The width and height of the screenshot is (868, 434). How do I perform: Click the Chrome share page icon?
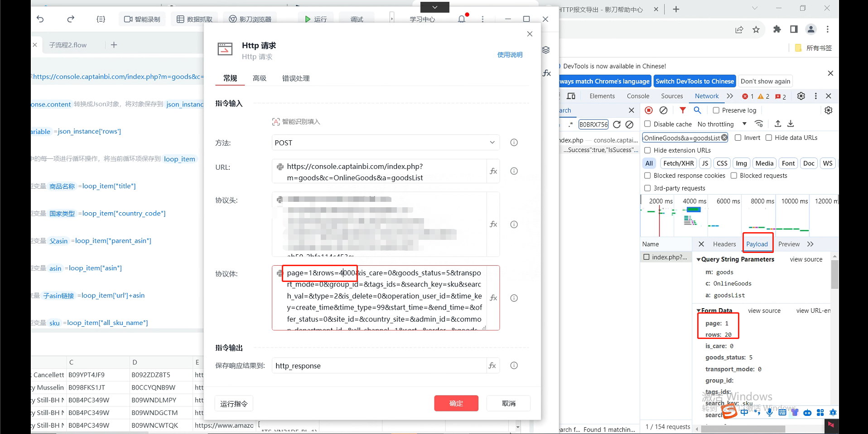[739, 29]
